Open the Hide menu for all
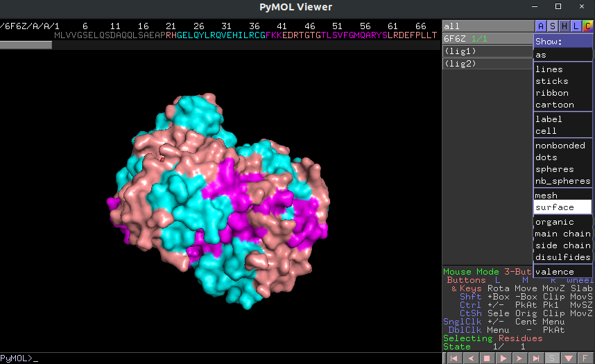Image resolution: width=595 pixels, height=364 pixels. click(x=564, y=26)
